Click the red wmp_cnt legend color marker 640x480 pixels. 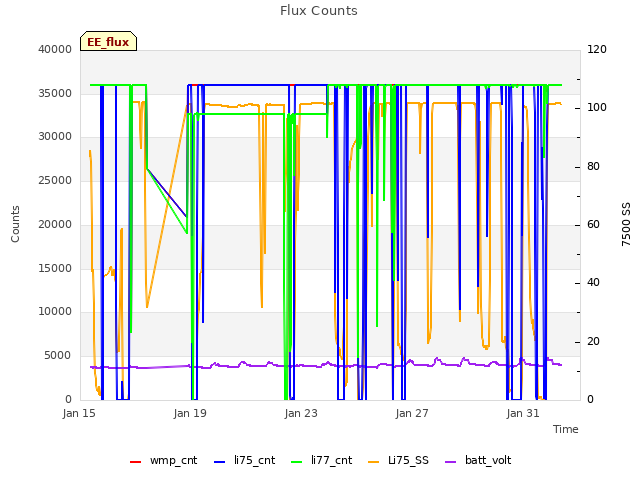tap(136, 462)
